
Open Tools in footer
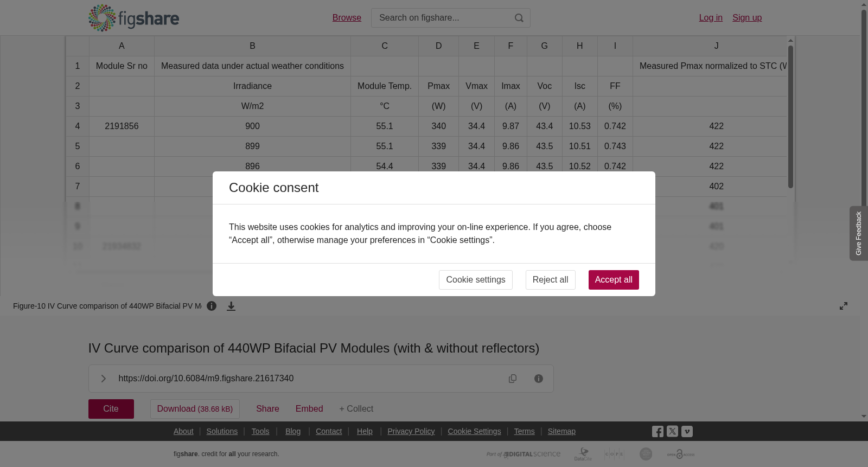(x=260, y=431)
